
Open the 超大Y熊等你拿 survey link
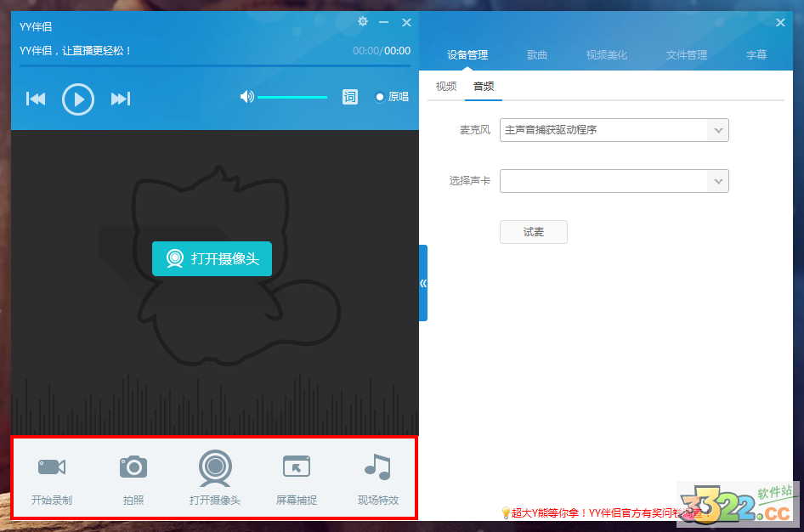pyautogui.click(x=605, y=512)
